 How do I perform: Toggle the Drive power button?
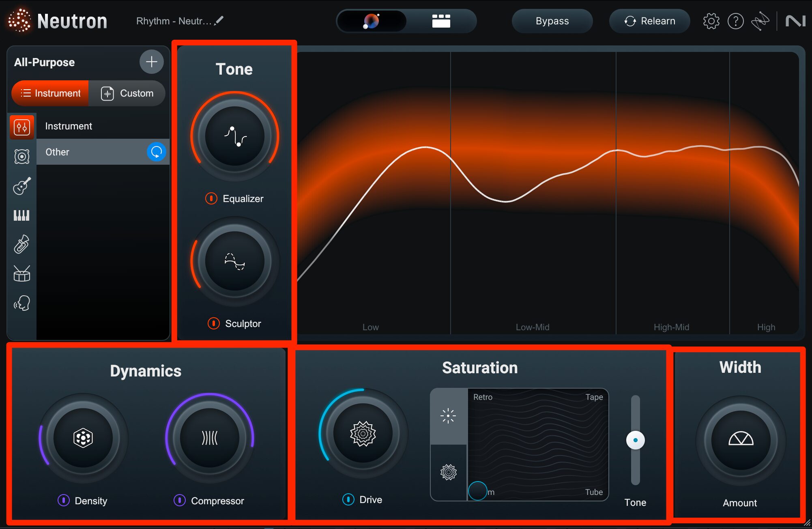point(348,499)
